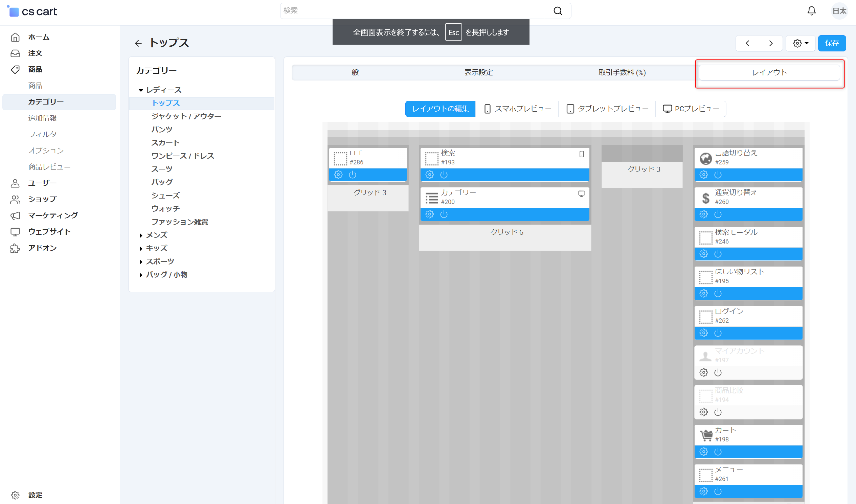Open スマホプレビュー preview mode

click(517, 109)
